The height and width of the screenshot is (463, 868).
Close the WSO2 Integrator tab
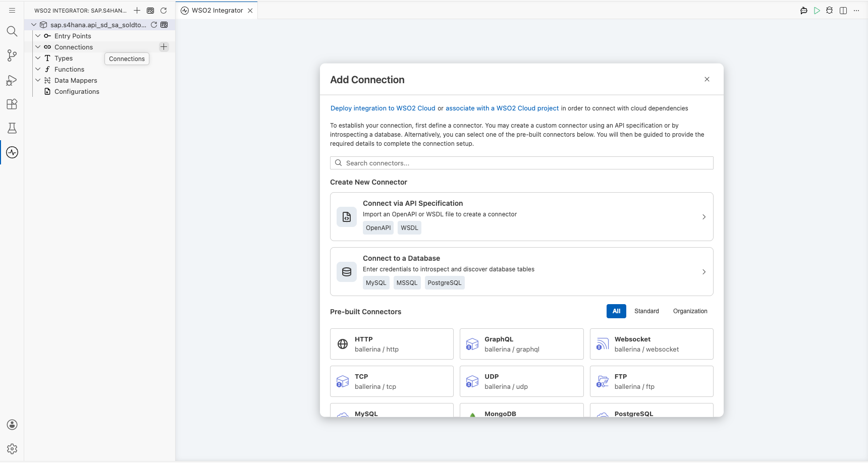pyautogui.click(x=250, y=11)
